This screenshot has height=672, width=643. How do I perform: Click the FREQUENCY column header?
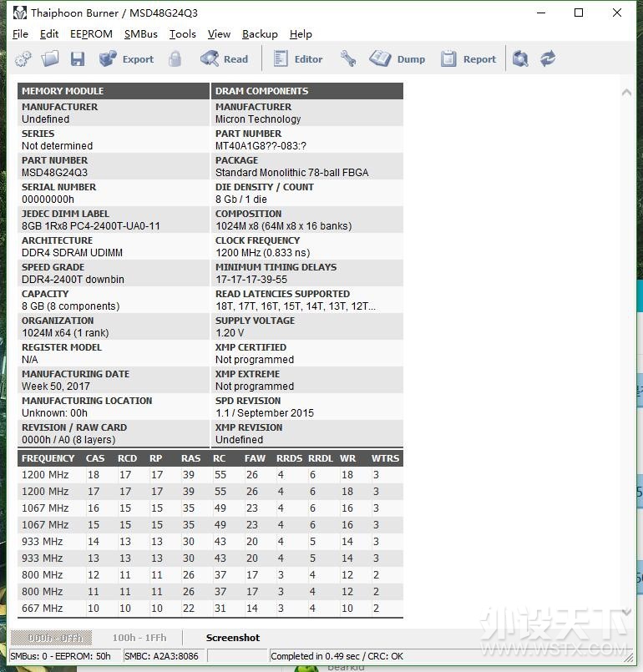[x=48, y=458]
